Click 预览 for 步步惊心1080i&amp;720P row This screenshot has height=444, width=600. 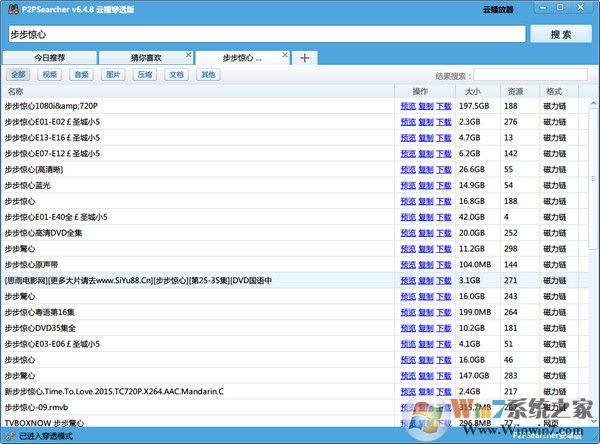408,106
